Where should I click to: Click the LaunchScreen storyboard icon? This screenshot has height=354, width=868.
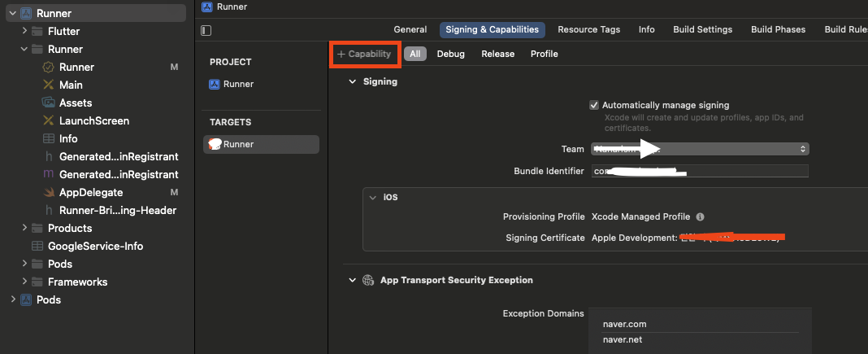[x=48, y=121]
